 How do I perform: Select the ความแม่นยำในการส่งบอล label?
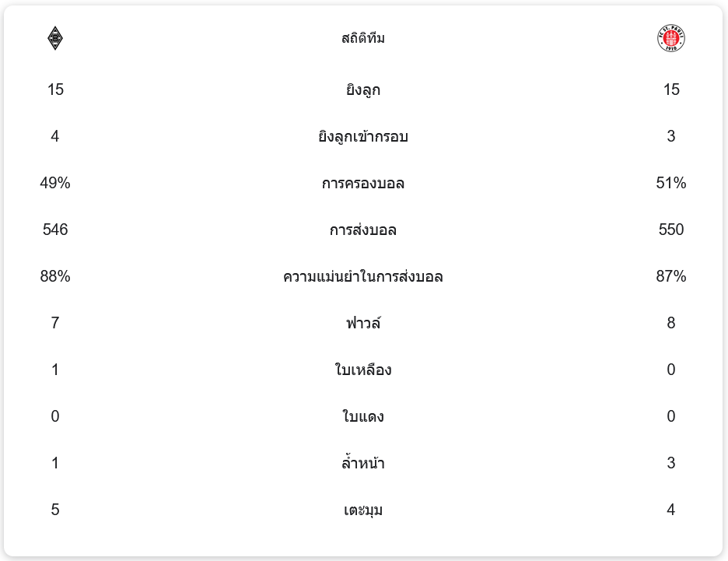pos(363,276)
